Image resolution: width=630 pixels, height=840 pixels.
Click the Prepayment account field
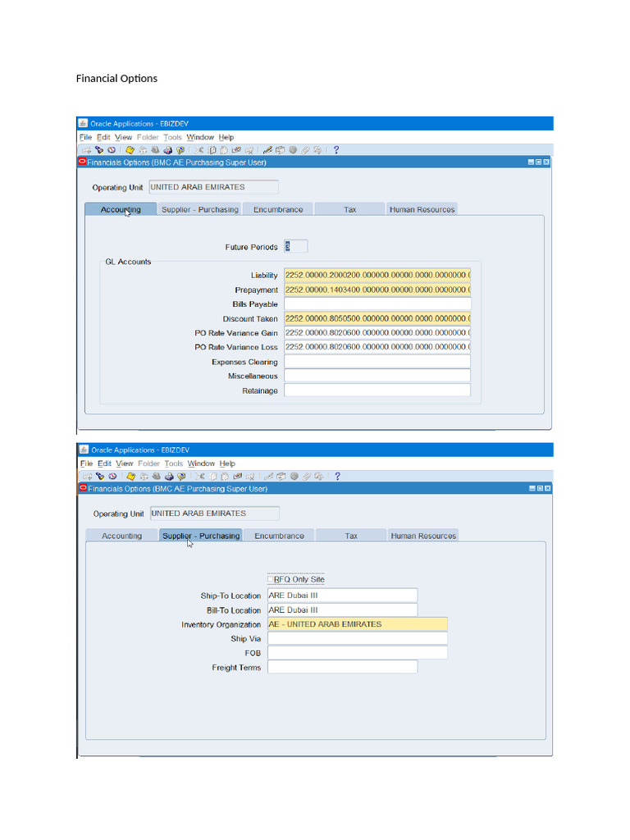pos(377,290)
